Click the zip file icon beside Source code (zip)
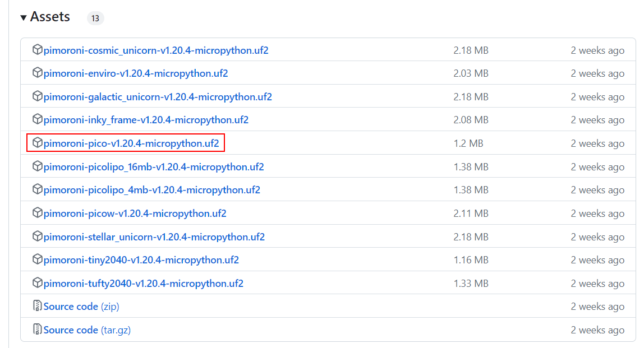644x348 pixels. coord(38,306)
